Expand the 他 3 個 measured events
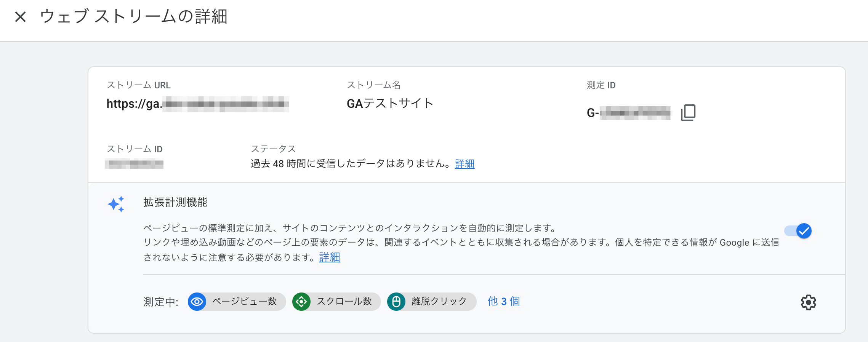 coord(503,301)
